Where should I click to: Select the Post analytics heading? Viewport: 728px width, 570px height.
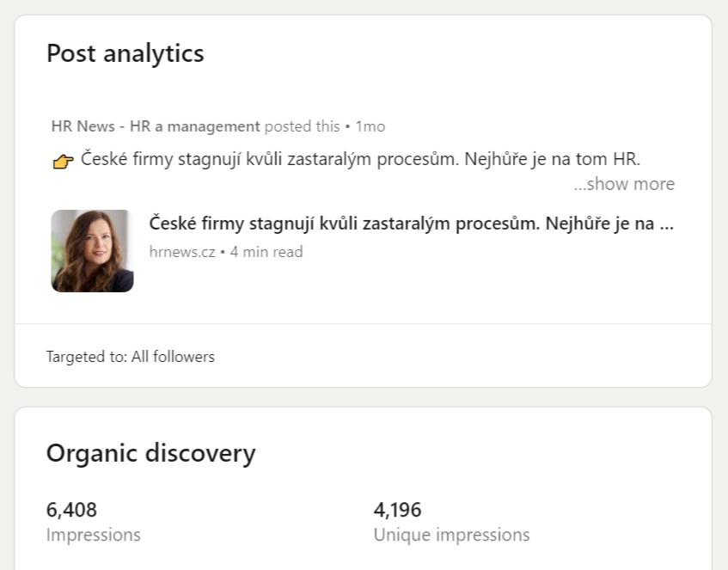(x=125, y=53)
